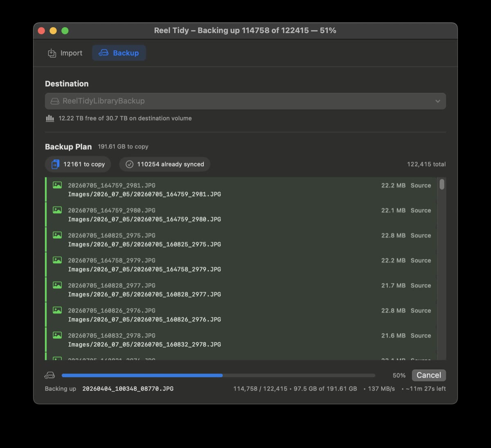Click image icon for 20260705_160826_2976.JPG

(x=57, y=310)
